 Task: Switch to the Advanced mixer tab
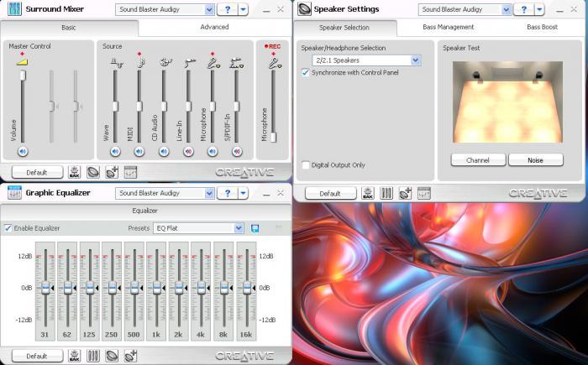click(214, 27)
